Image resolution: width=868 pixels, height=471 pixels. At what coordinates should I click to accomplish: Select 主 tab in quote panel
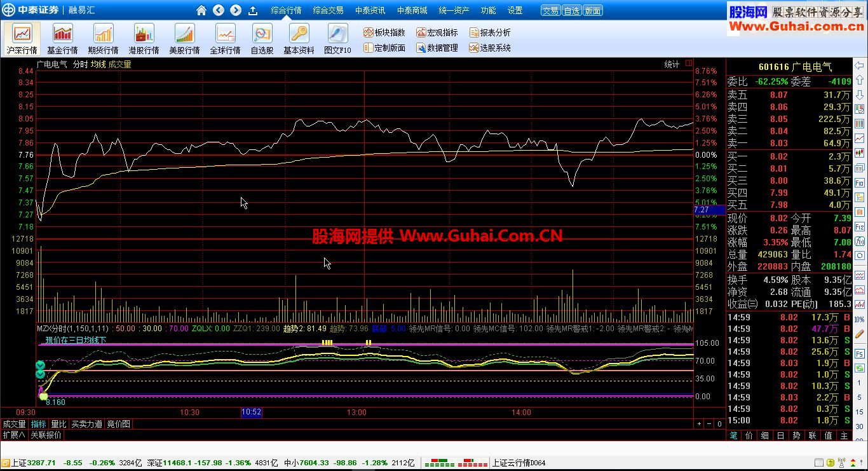[x=844, y=435]
